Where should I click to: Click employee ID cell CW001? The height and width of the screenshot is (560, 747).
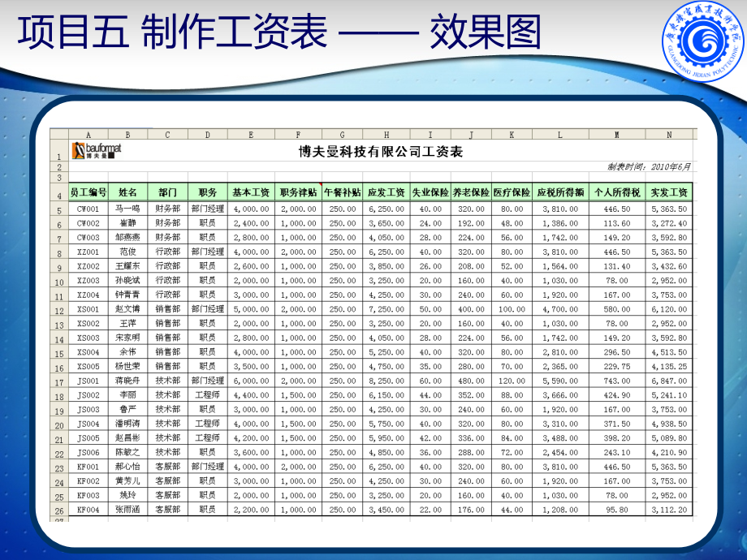(89, 209)
